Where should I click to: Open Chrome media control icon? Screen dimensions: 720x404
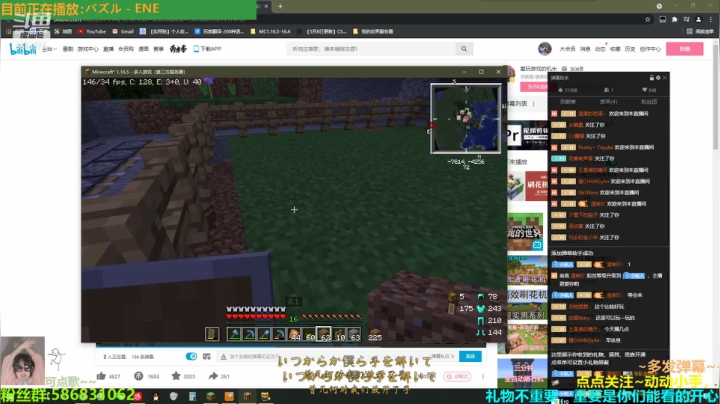click(686, 19)
